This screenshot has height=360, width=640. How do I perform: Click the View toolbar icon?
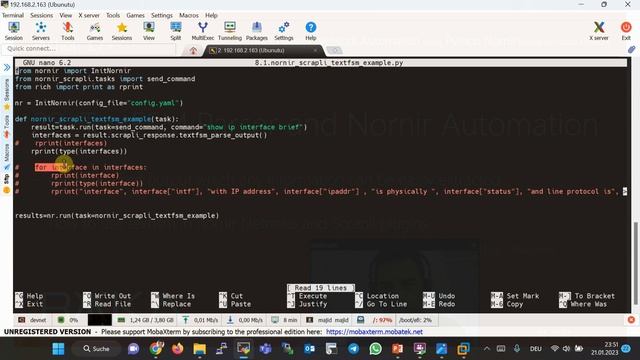pyautogui.click(x=149, y=31)
